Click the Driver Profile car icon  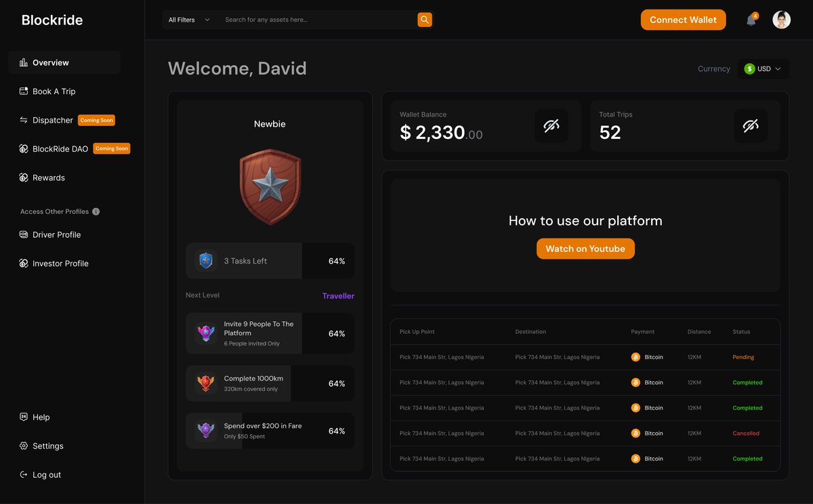[x=24, y=234]
